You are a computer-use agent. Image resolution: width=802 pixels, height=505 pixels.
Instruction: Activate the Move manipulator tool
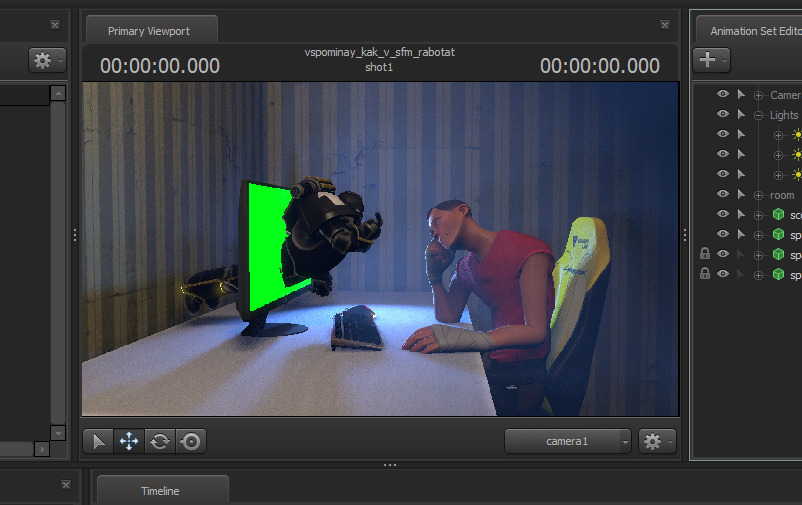[129, 441]
